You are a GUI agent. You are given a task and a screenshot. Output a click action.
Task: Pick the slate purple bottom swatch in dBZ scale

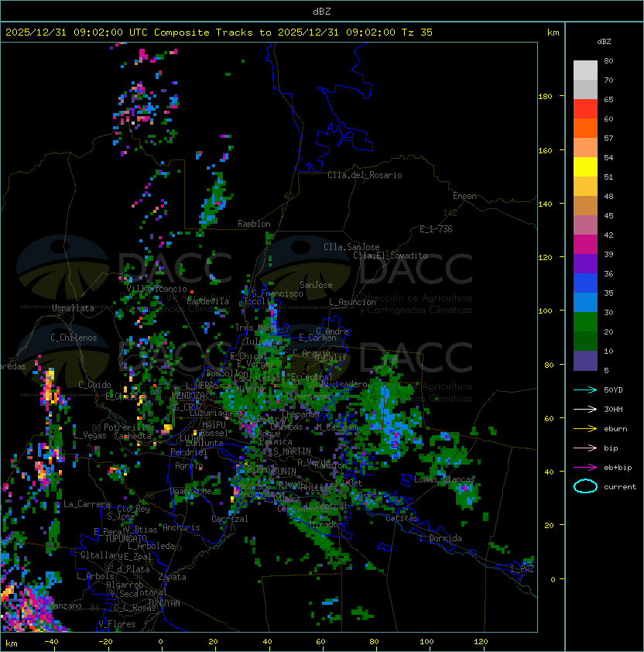click(585, 361)
